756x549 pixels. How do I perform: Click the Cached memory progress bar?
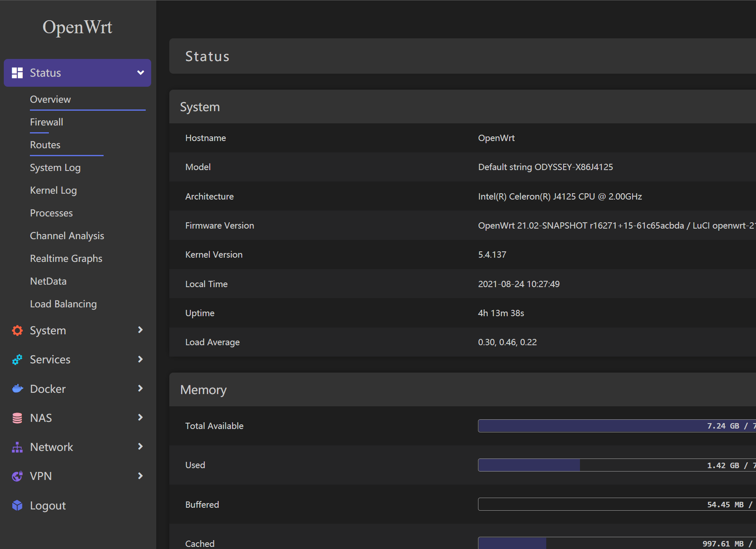pos(617,543)
